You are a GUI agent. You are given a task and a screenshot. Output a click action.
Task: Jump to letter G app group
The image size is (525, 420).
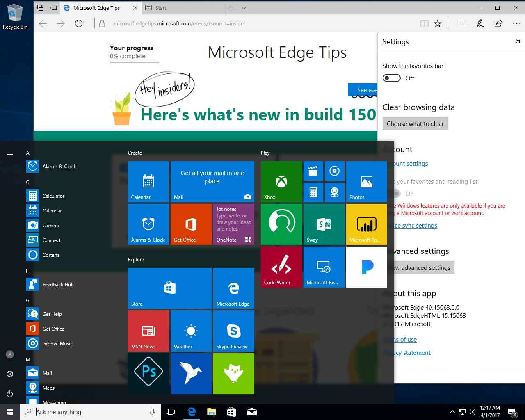[28, 300]
